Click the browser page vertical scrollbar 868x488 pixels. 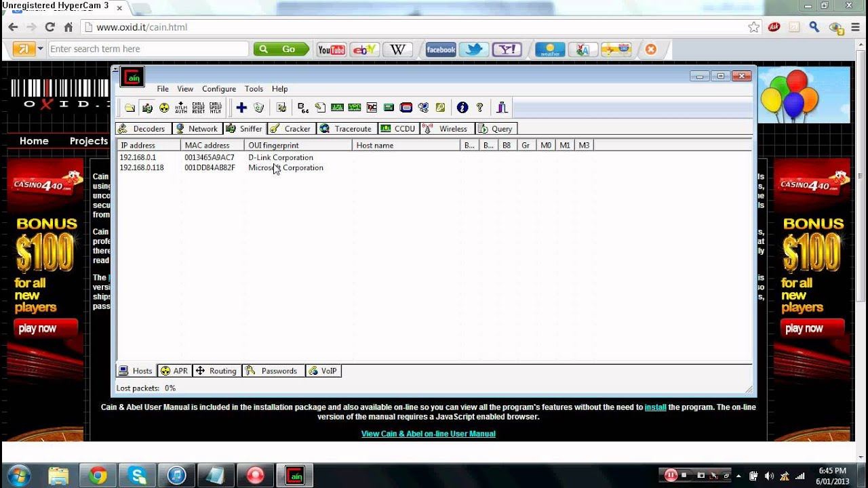pos(861,203)
